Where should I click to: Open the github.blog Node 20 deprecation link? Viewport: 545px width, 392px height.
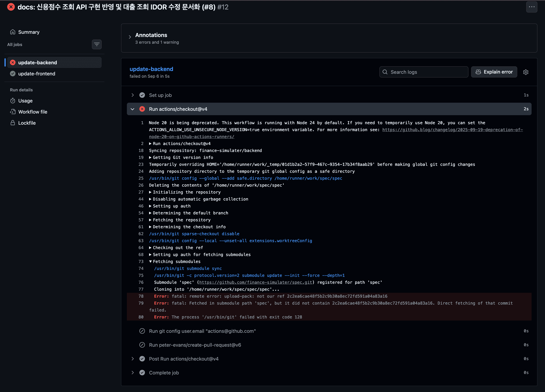coord(336,133)
